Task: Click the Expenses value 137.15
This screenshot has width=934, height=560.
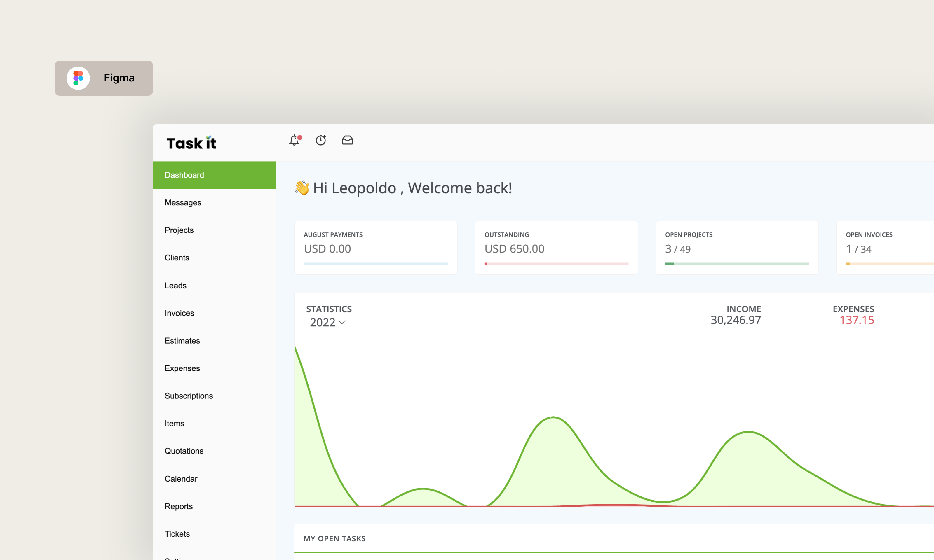Action: (x=857, y=320)
